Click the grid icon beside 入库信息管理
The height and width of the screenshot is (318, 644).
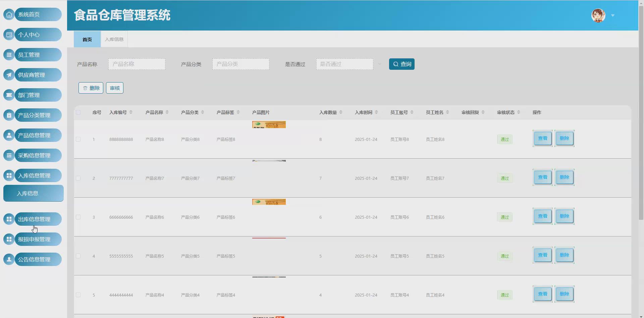(x=9, y=175)
